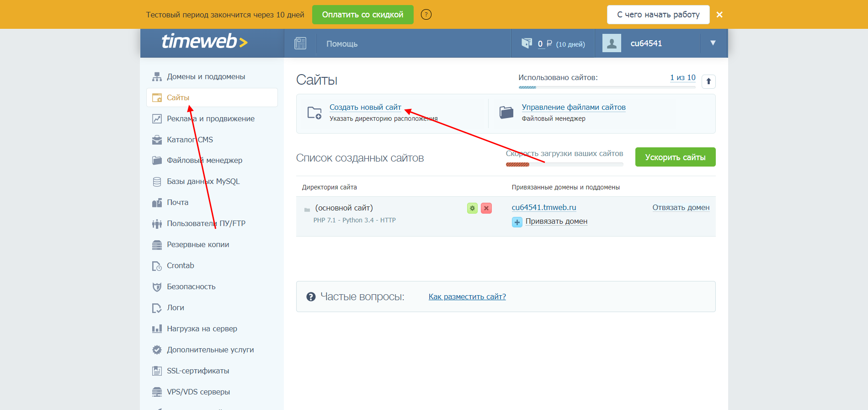The image size is (868, 410).
Task: Click the red delete icon for main site
Action: [486, 208]
